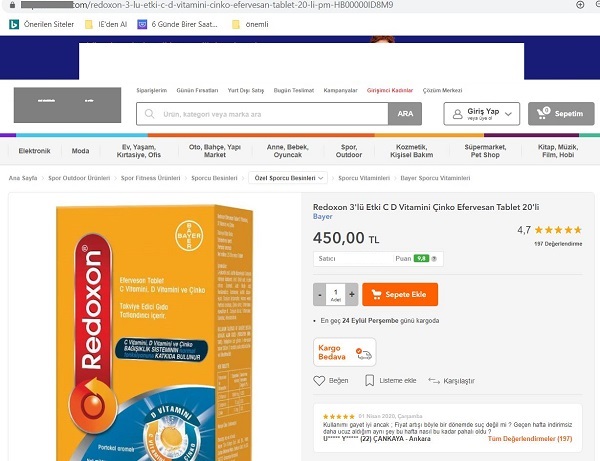Click the ARA search button
Viewport: 600px width, 461px height.
405,114
